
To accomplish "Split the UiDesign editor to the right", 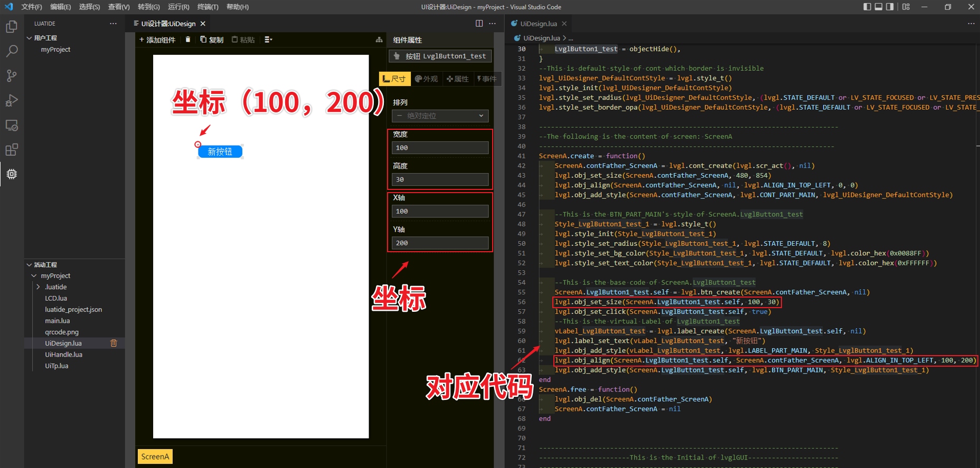I will (x=479, y=23).
